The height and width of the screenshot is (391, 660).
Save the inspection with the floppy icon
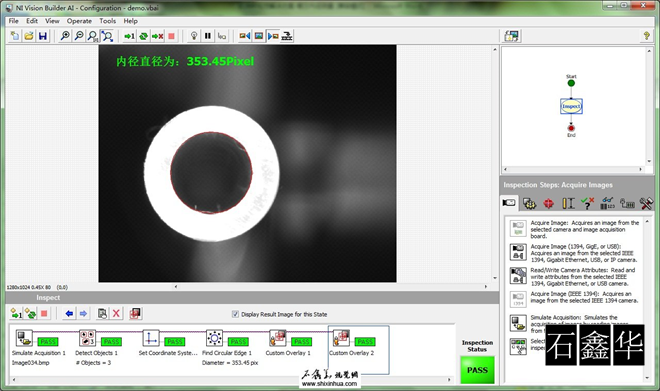click(x=43, y=36)
